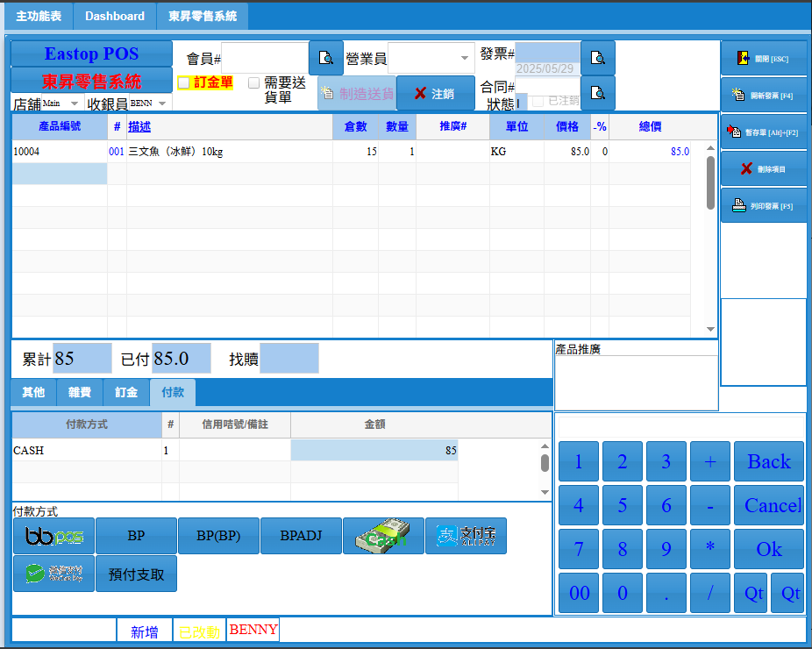This screenshot has width=812, height=649.
Task: Tap digit 7 on the keypad
Action: [x=579, y=548]
